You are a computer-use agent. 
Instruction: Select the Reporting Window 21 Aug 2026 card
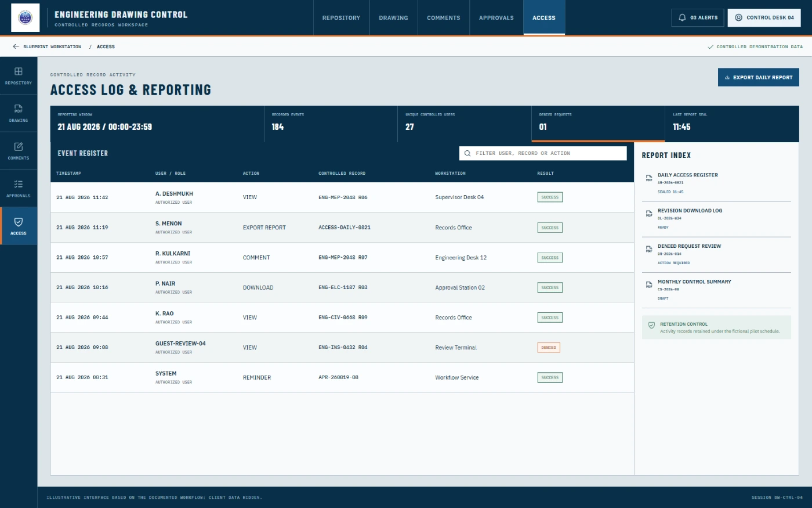tap(157, 124)
